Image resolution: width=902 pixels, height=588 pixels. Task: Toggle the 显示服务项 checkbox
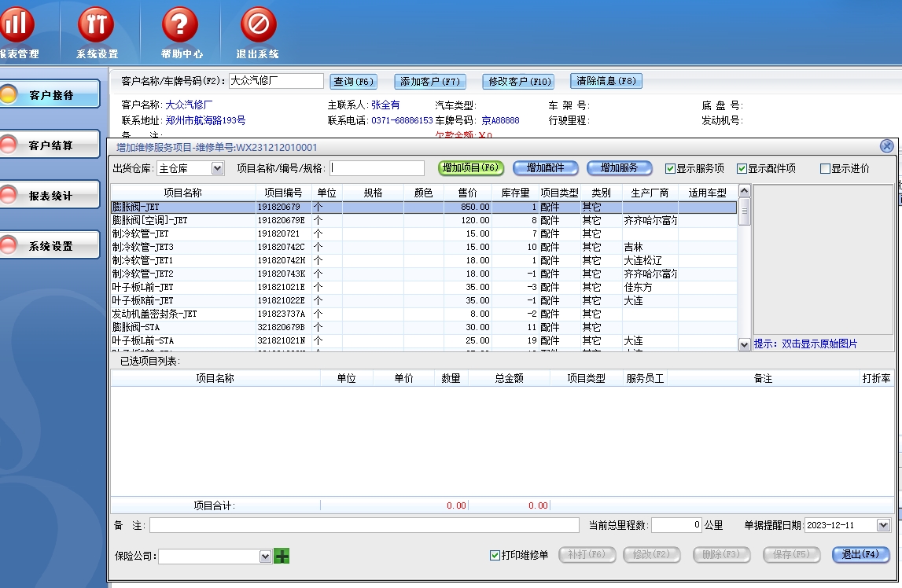click(670, 168)
